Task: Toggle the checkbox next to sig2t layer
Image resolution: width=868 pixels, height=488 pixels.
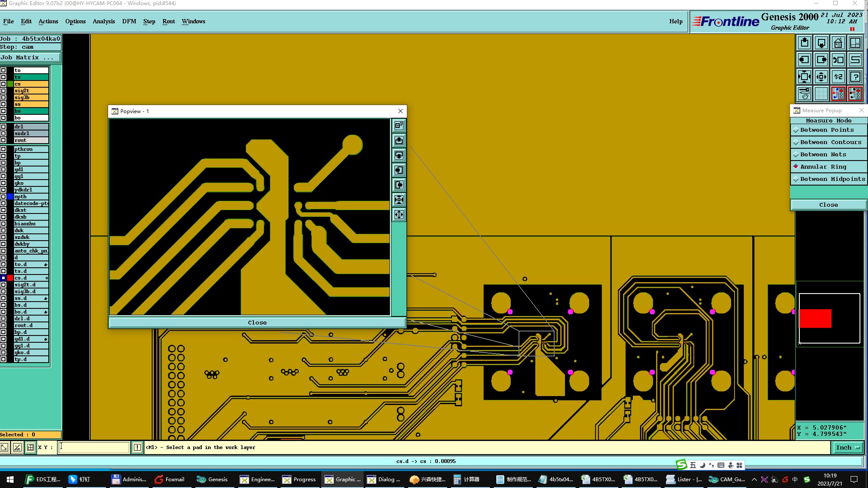Action: (3, 91)
